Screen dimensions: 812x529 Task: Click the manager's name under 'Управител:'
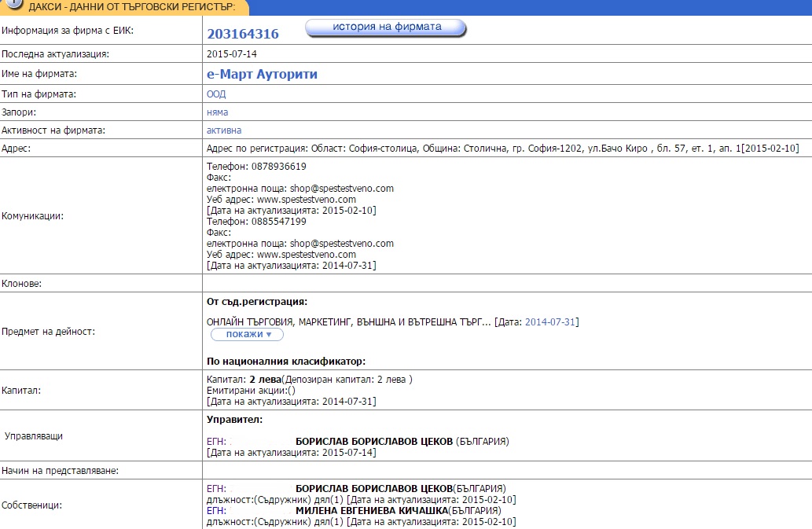[x=374, y=442]
